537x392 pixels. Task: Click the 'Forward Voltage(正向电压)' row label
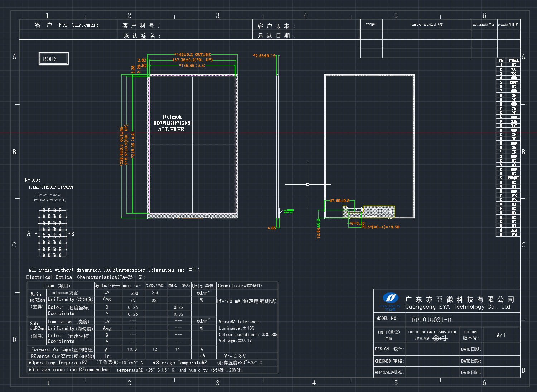point(62,349)
